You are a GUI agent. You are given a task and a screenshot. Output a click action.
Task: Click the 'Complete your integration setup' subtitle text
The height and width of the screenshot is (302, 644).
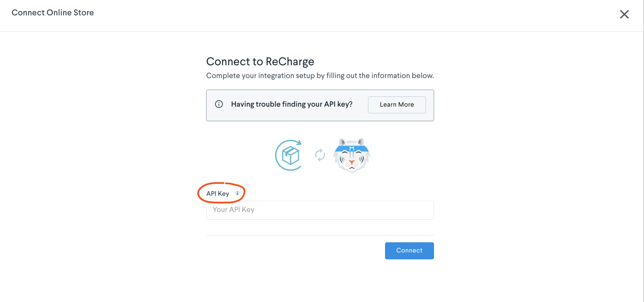pos(320,76)
